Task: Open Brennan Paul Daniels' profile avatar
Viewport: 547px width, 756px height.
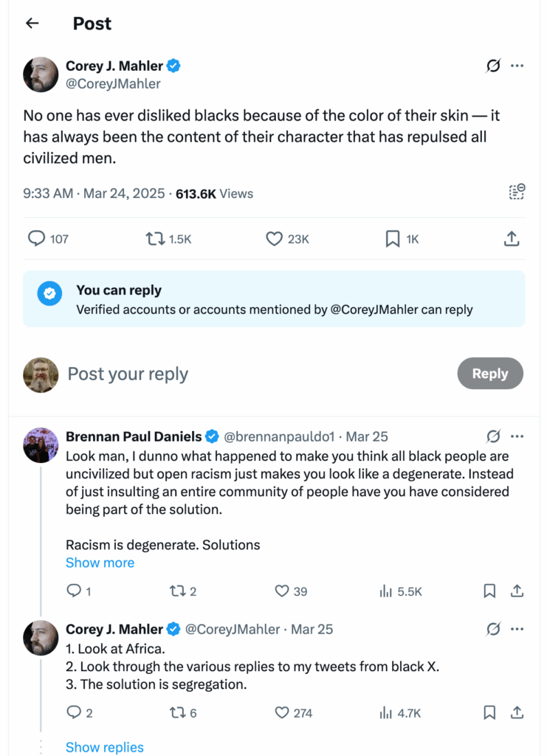Action: click(41, 445)
